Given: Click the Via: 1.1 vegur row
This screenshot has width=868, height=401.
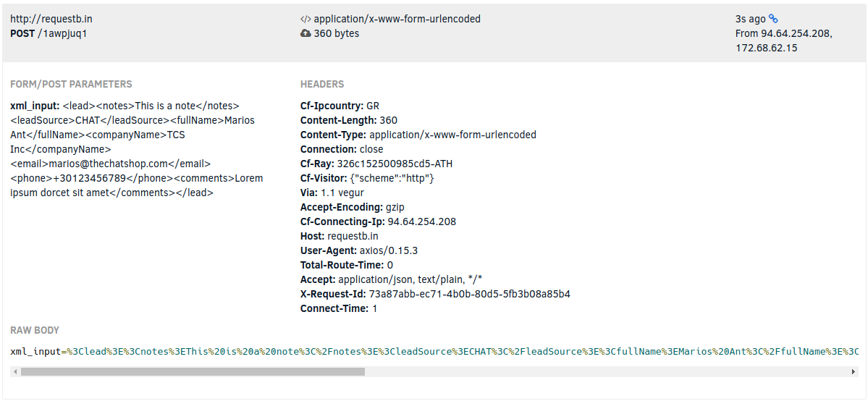Looking at the screenshot, I should coord(332,193).
